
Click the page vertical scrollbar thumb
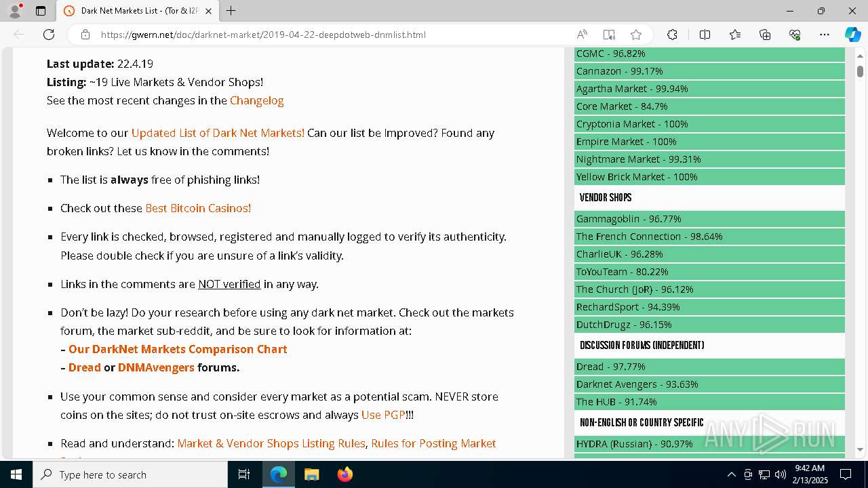click(860, 70)
